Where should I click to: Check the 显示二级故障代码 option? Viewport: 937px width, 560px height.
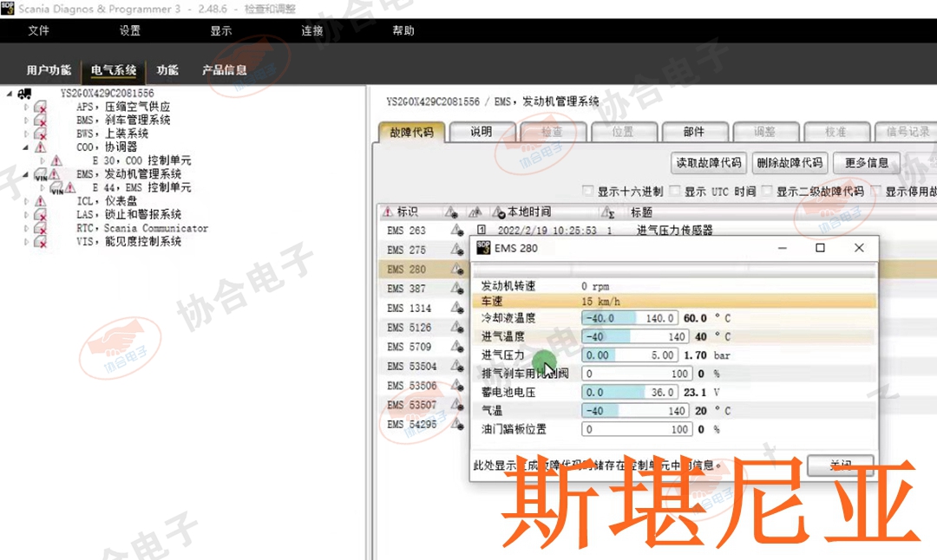(767, 191)
